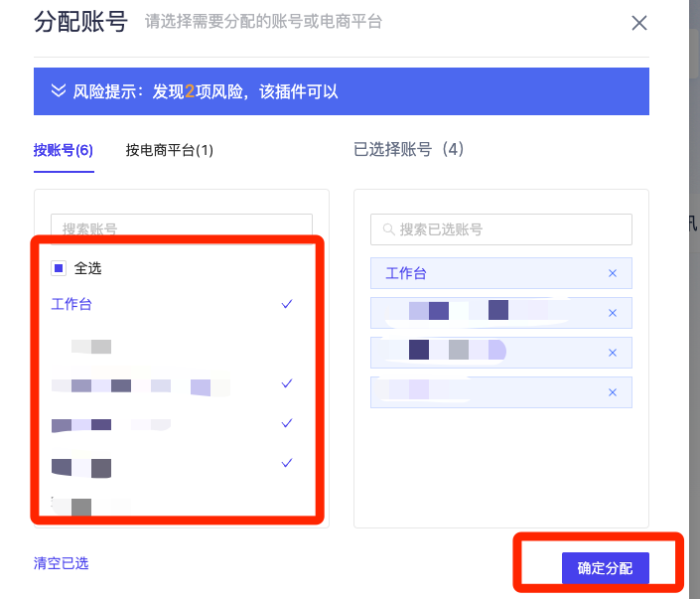
Task: Switch to the 按电商平台(1) tab
Action: (x=169, y=150)
